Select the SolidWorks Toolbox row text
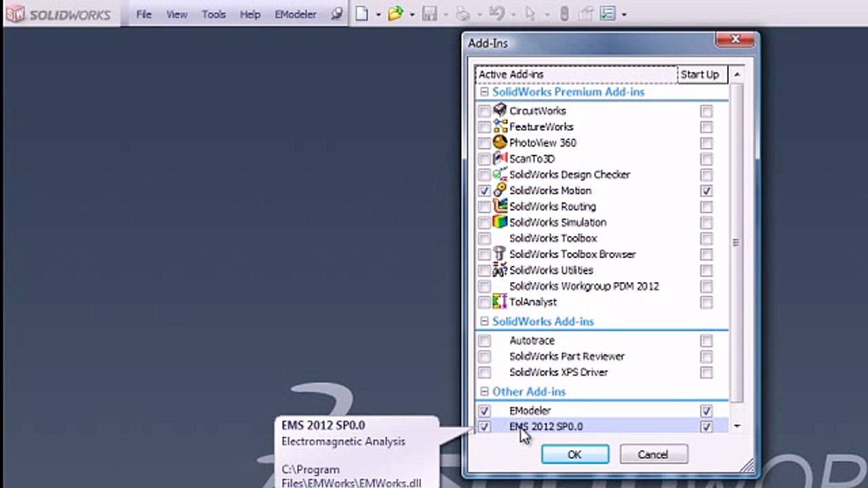Image resolution: width=868 pixels, height=488 pixels. 553,238
